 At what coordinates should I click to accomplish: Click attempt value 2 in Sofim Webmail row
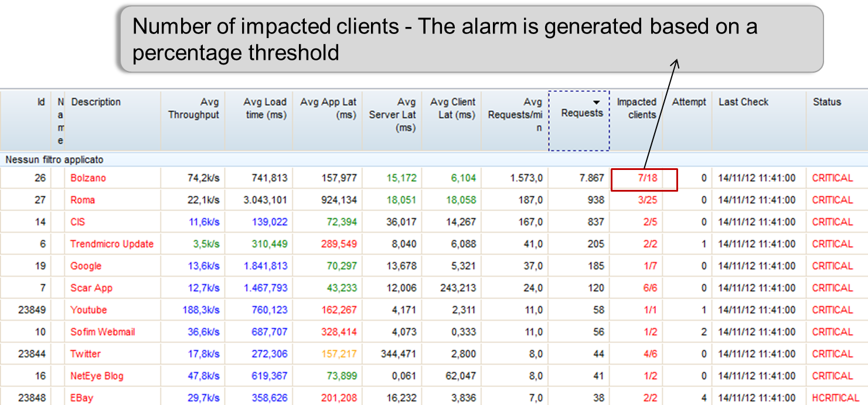pos(704,332)
